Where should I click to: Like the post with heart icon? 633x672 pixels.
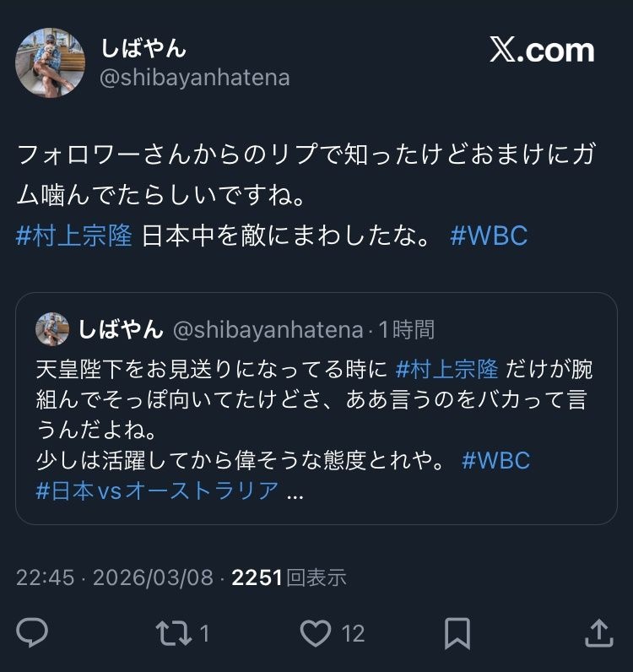tap(316, 633)
